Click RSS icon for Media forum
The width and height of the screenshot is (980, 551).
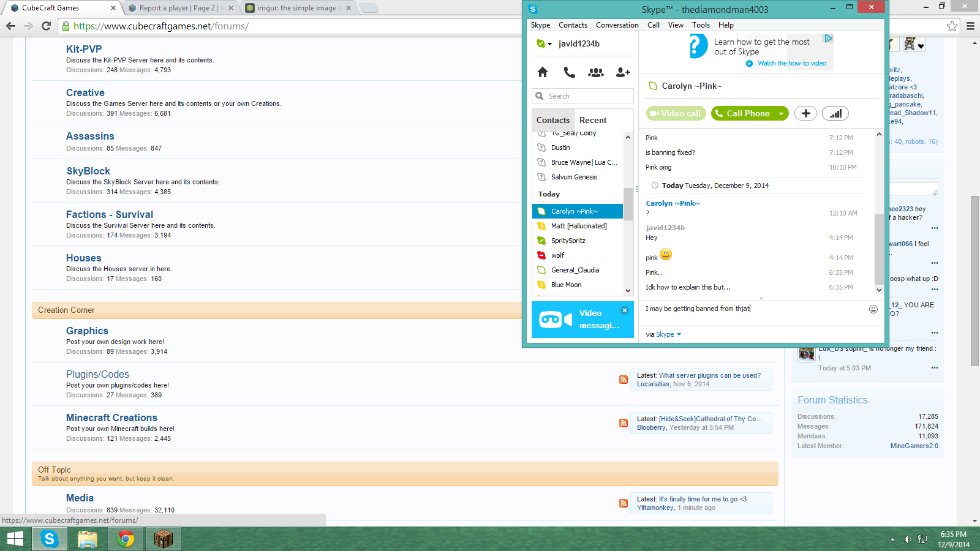(624, 503)
